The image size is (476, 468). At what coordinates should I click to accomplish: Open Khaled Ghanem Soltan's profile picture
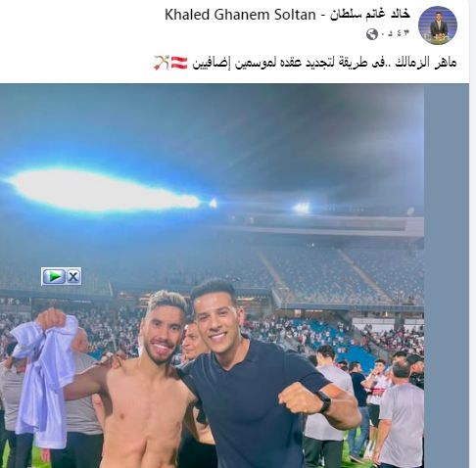pos(438,25)
